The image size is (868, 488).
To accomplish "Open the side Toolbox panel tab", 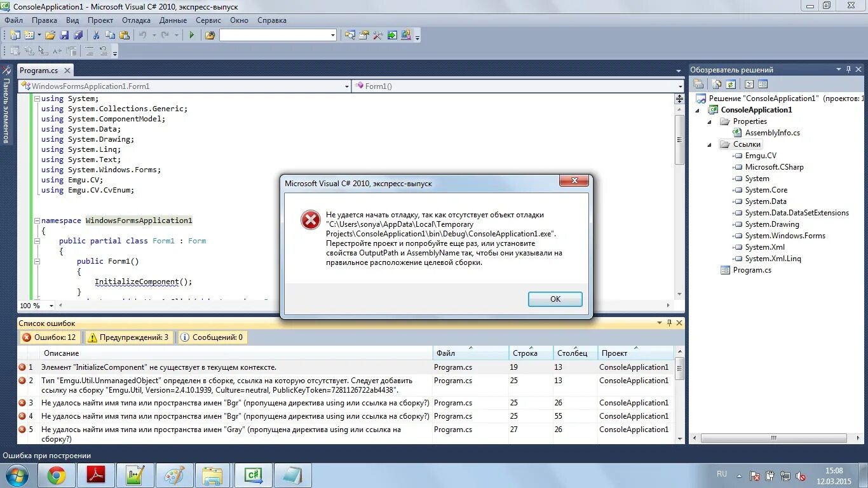I will coord(6,105).
